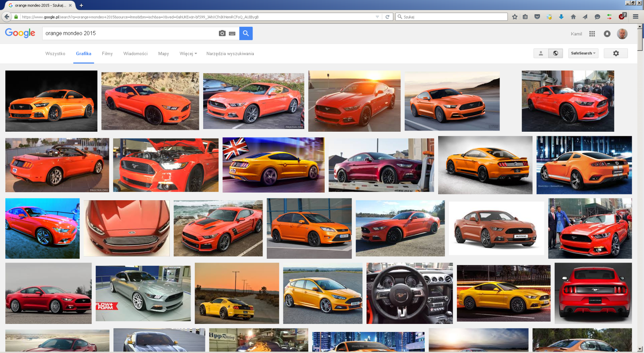Open the Downloads blue arrow icon
The width and height of the screenshot is (644, 353).
click(561, 17)
